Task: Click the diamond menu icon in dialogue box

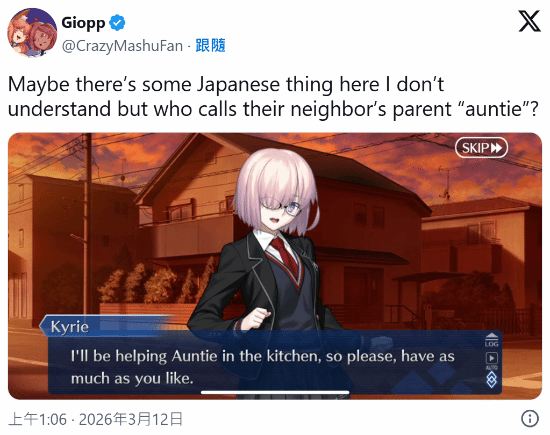Action: [x=491, y=379]
